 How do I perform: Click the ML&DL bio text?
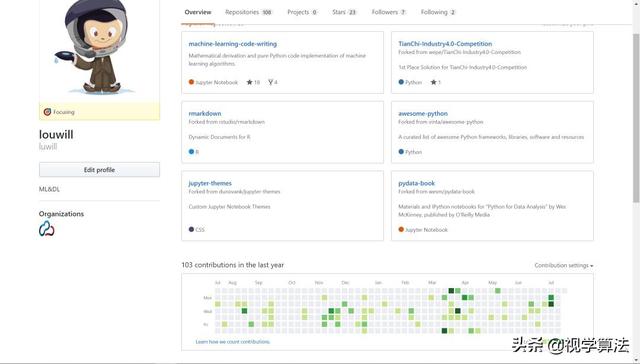pyautogui.click(x=49, y=189)
